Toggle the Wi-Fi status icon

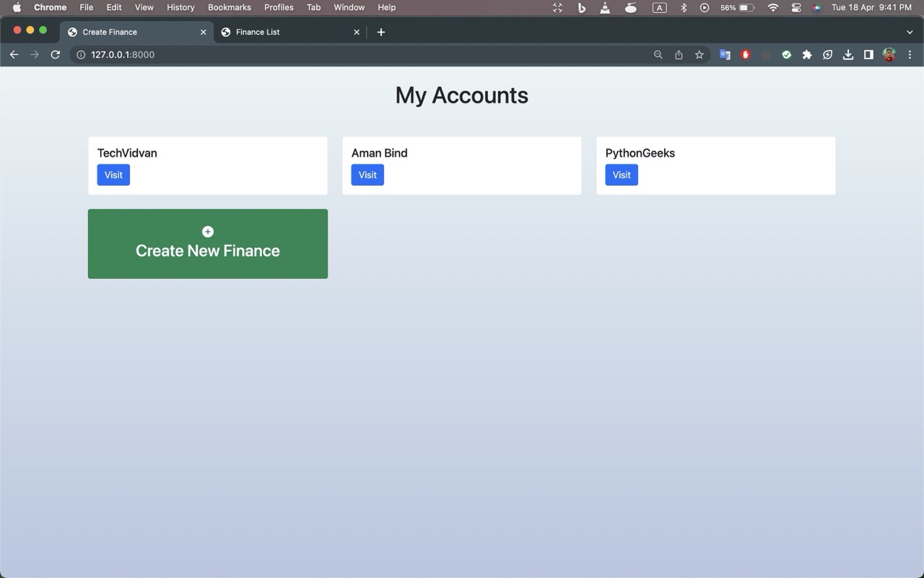772,7
